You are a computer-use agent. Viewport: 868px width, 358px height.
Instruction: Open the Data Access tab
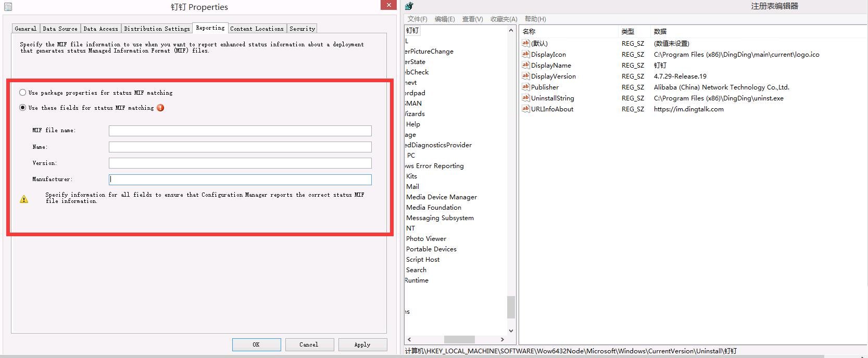[101, 29]
